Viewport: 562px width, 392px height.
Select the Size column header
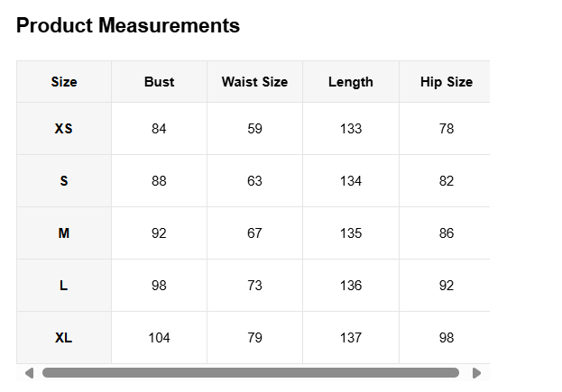pyautogui.click(x=64, y=82)
